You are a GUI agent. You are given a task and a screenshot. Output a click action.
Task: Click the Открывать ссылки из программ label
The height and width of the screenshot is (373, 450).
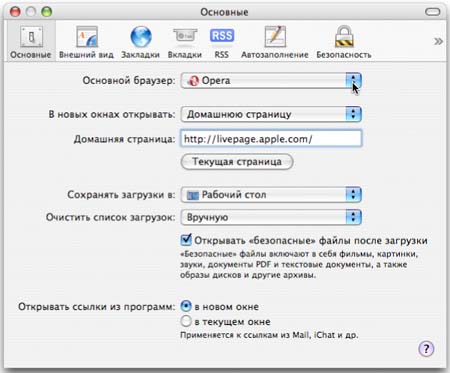[96, 307]
